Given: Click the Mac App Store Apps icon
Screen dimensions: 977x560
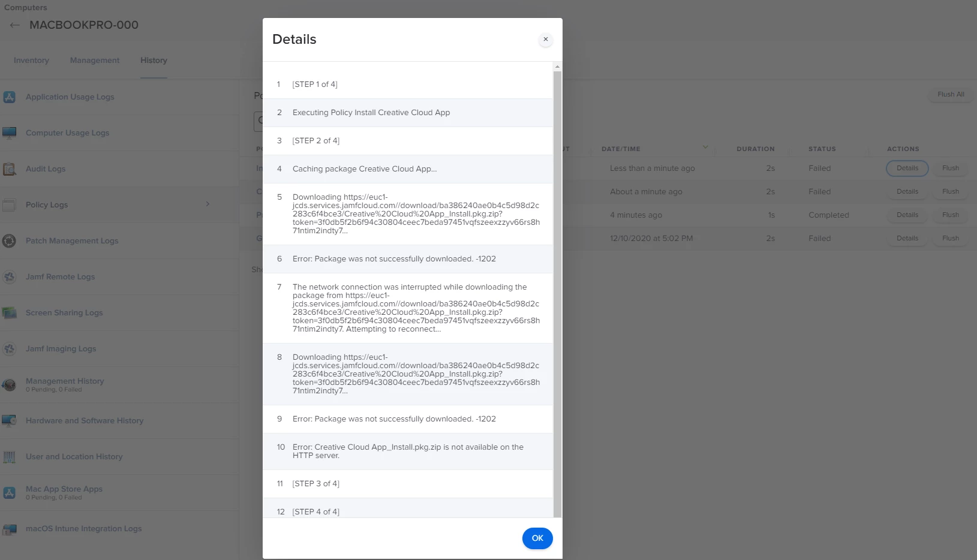Looking at the screenshot, I should [x=10, y=492].
